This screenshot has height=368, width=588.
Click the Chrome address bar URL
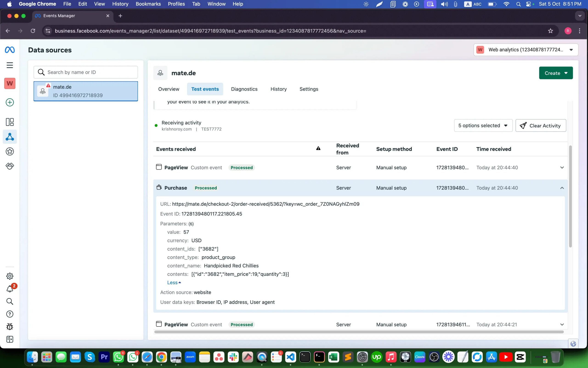[210, 31]
